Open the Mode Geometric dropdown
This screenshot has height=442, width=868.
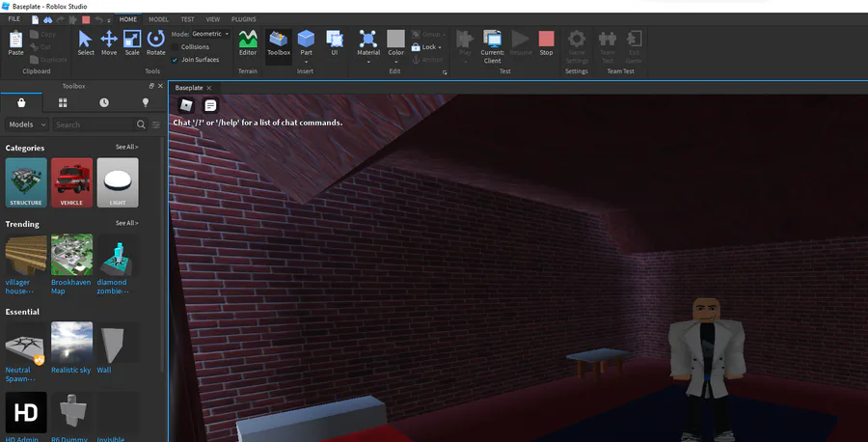pos(211,34)
